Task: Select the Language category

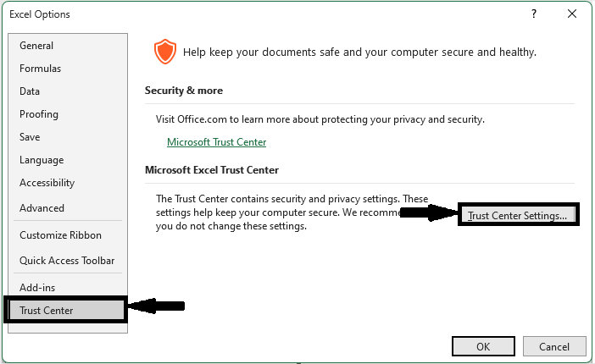Action: point(42,160)
